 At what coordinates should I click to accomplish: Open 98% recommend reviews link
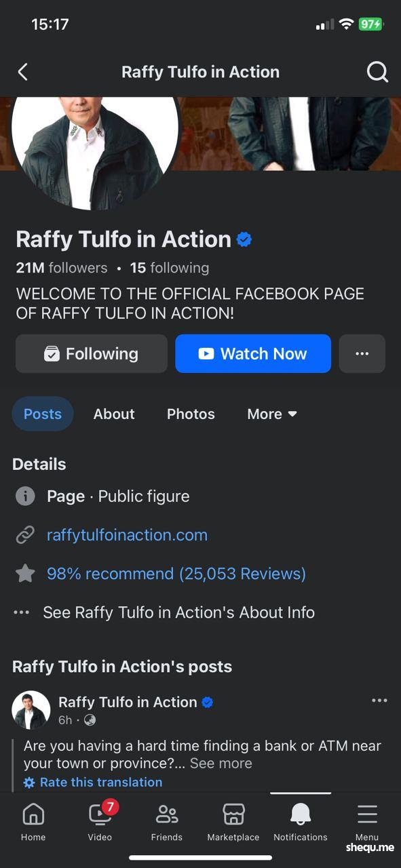coord(176,574)
